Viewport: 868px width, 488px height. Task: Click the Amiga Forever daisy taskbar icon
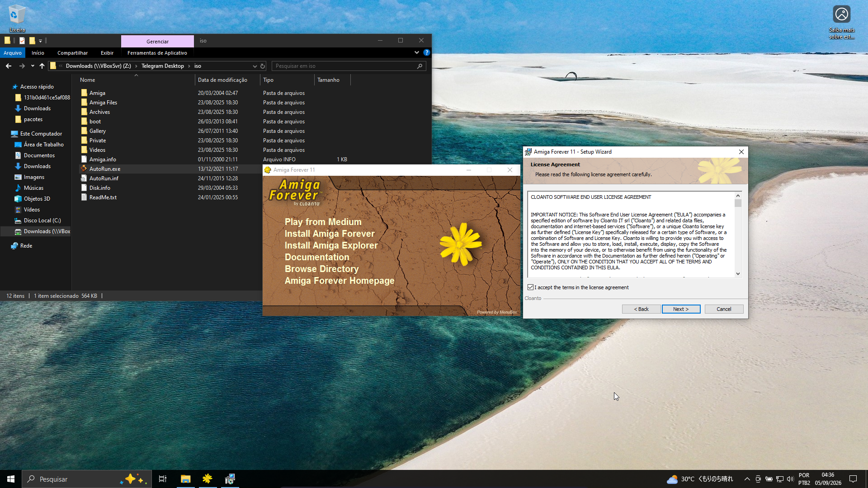click(208, 479)
